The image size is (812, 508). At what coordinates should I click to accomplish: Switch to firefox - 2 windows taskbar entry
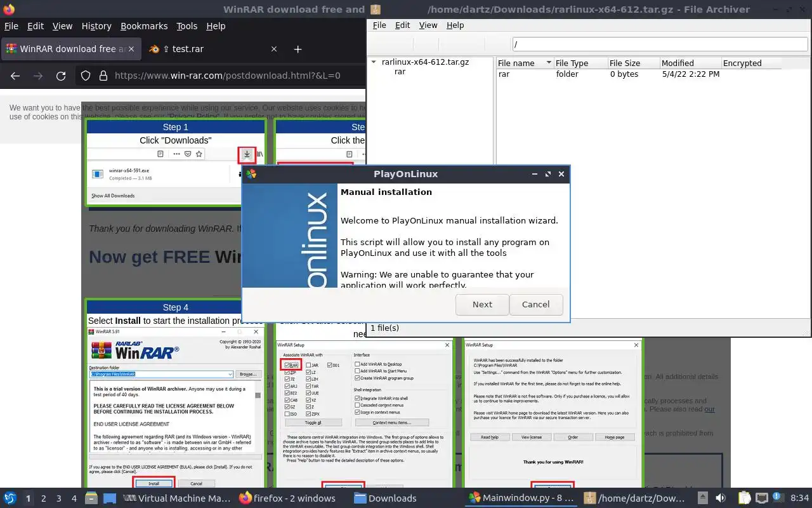(287, 498)
